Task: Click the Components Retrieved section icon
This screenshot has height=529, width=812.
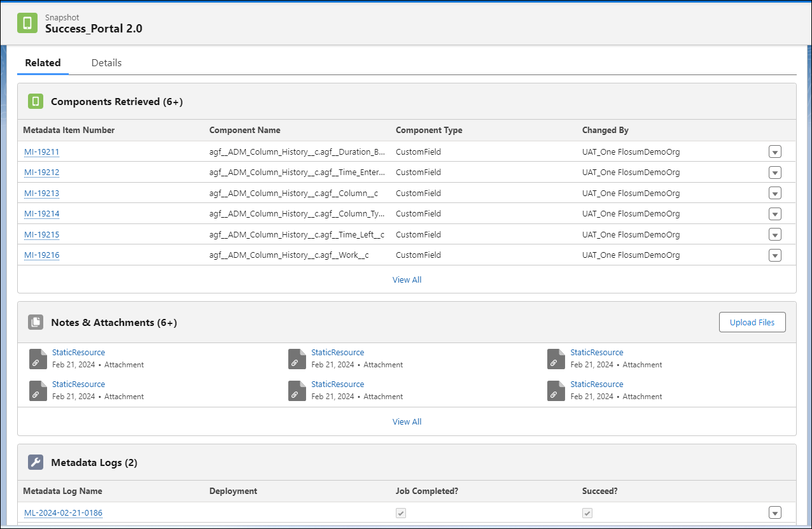Action: pyautogui.click(x=36, y=101)
